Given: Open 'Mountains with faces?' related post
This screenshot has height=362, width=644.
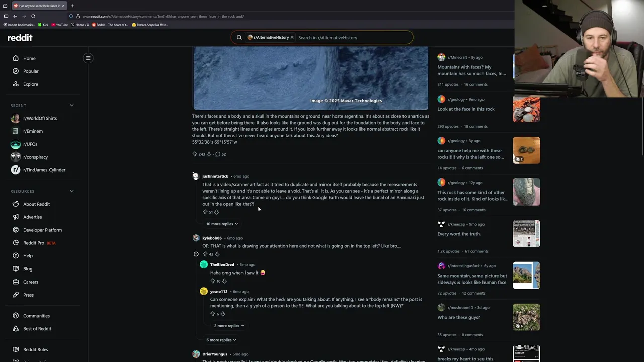Looking at the screenshot, I should pyautogui.click(x=471, y=70).
